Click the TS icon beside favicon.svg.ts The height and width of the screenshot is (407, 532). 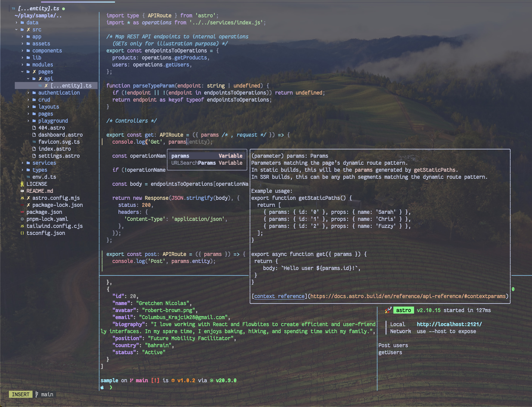click(34, 142)
